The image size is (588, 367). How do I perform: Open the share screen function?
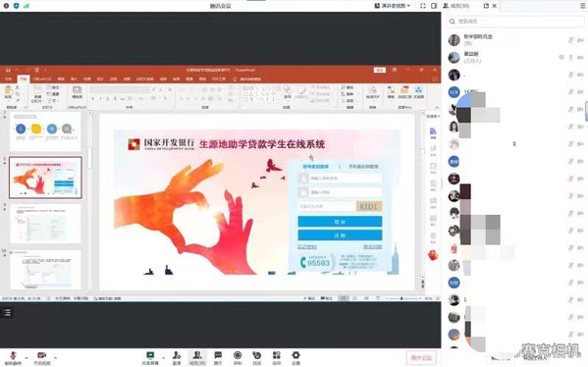point(150,357)
